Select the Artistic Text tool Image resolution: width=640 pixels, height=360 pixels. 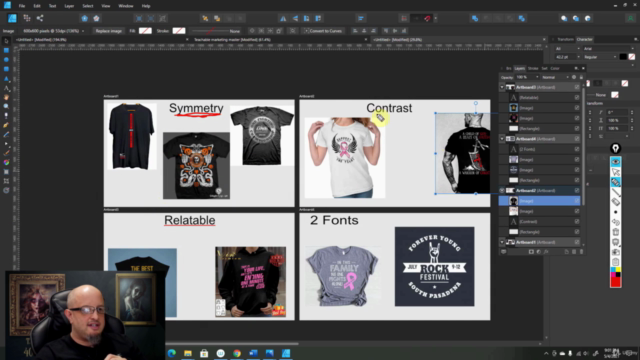[6, 88]
